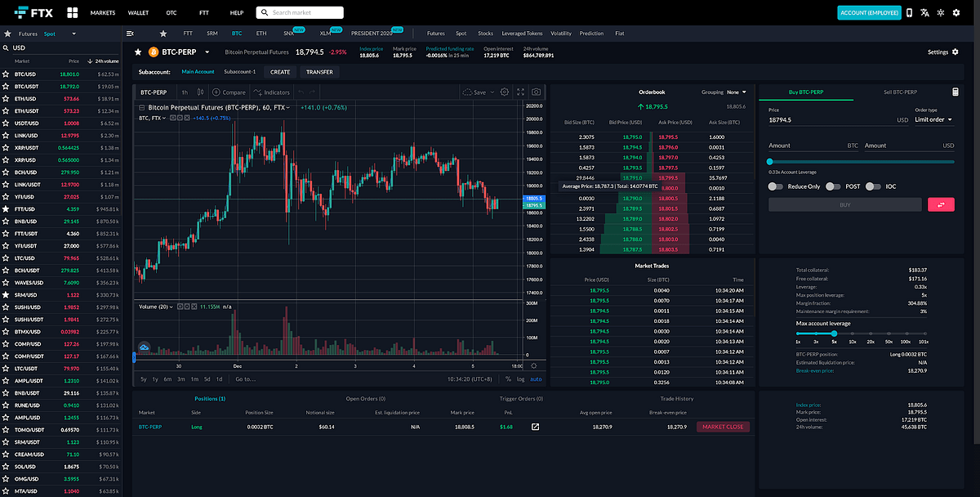Click the disabled BUY button
The width and height of the screenshot is (980, 497).
click(844, 204)
